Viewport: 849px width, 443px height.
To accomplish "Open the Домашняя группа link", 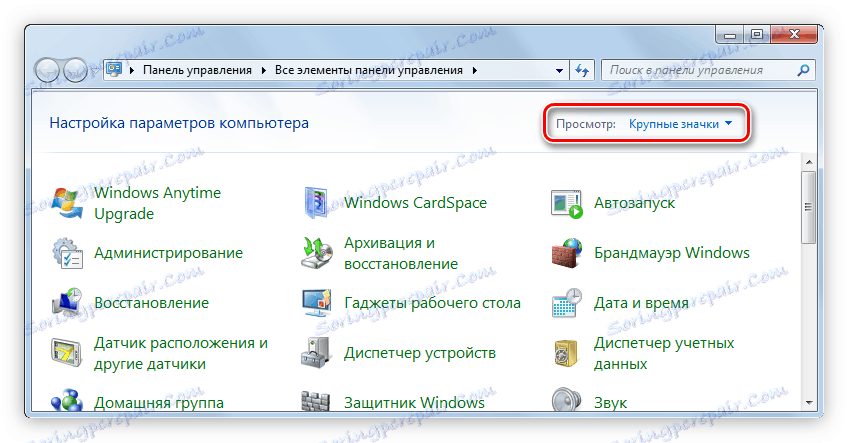I will [159, 402].
